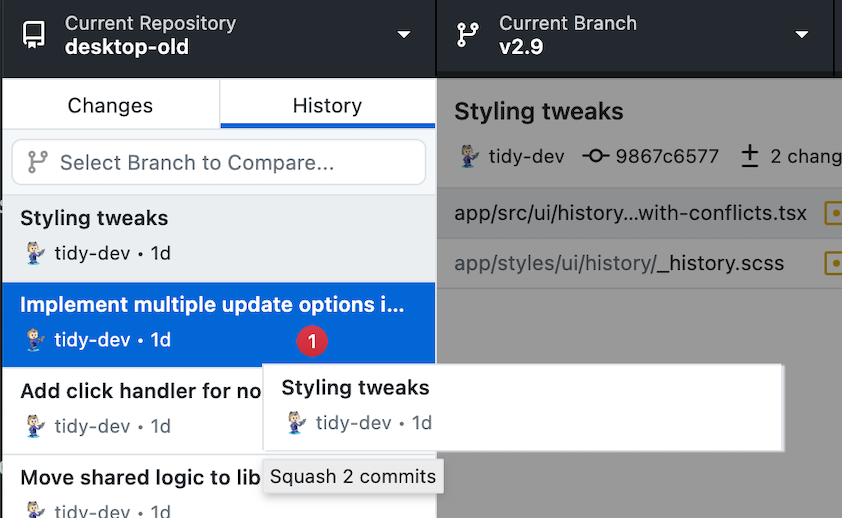Click modified status icon for with-conflicts.tsx file

pos(833,213)
